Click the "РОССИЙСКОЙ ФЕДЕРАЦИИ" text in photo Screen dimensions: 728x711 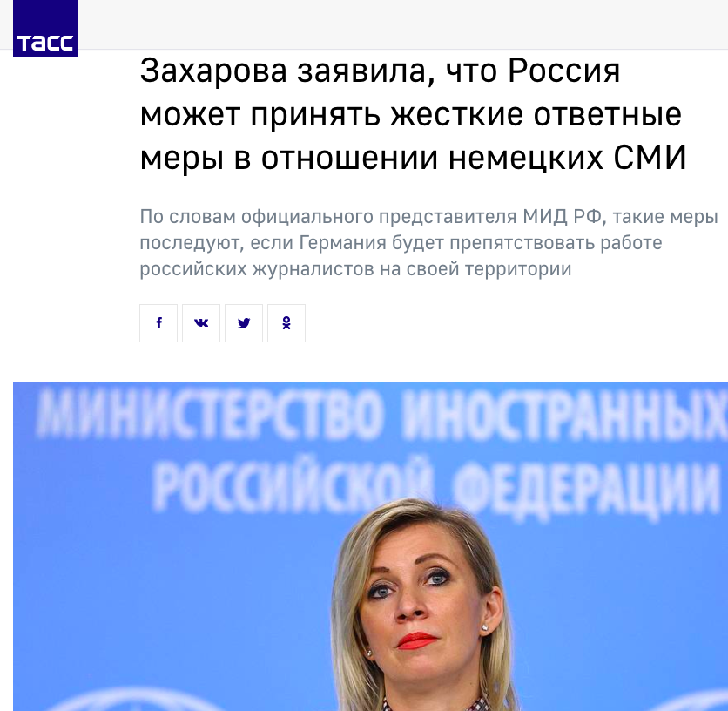tap(436, 485)
